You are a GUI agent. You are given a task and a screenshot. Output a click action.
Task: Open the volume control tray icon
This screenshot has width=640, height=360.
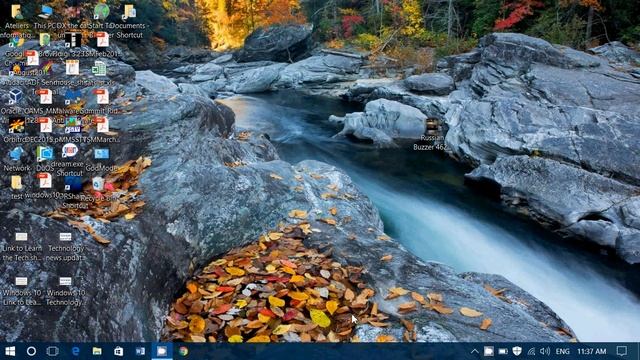pos(545,351)
